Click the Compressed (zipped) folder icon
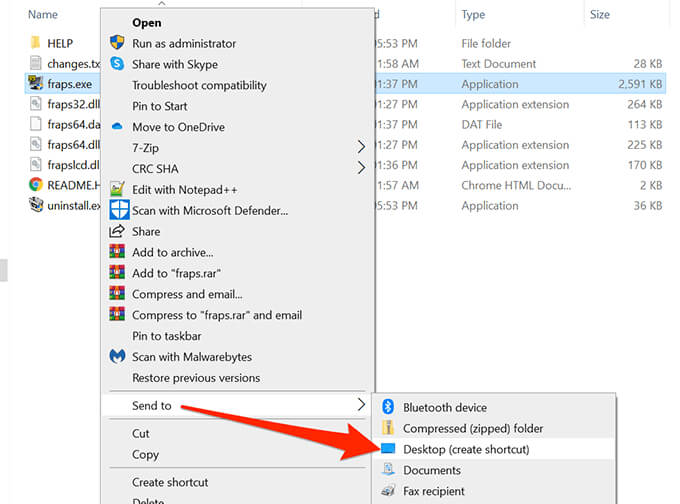Screen dimensions: 680x504 389,428
